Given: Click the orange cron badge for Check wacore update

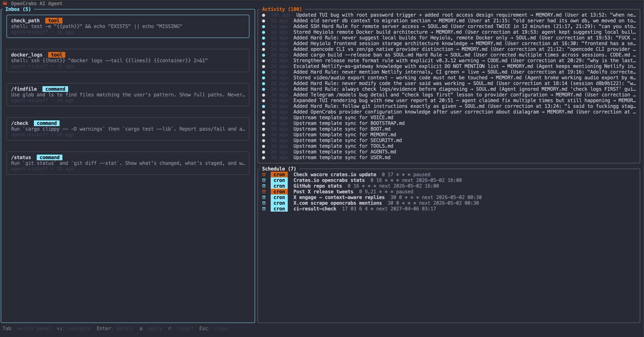Looking at the screenshot, I should 279,174.
